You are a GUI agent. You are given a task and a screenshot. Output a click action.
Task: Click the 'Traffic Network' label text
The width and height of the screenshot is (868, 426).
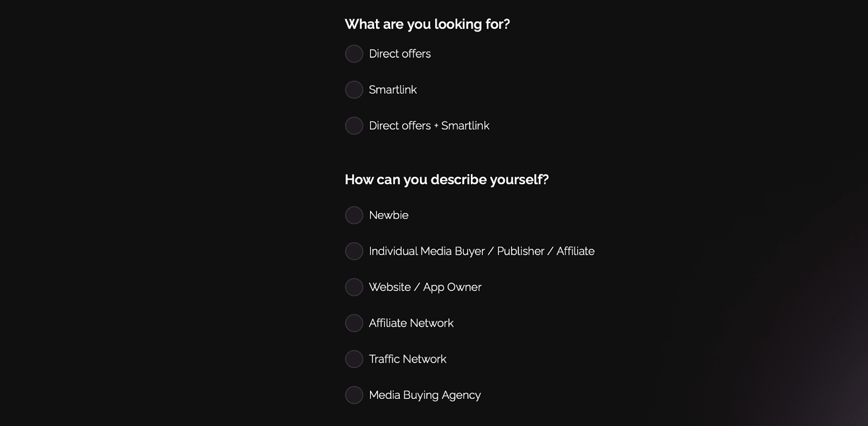coord(407,359)
